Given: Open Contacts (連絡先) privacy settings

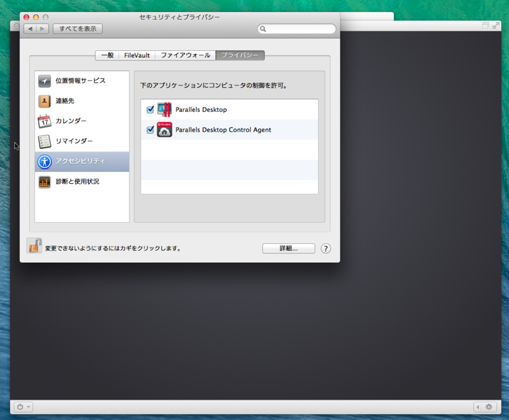Looking at the screenshot, I should [x=44, y=101].
